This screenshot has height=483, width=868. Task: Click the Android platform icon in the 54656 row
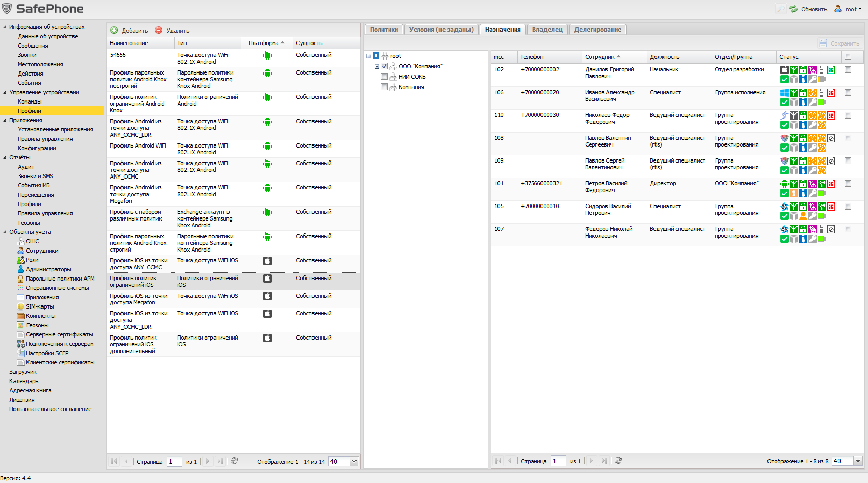click(267, 55)
